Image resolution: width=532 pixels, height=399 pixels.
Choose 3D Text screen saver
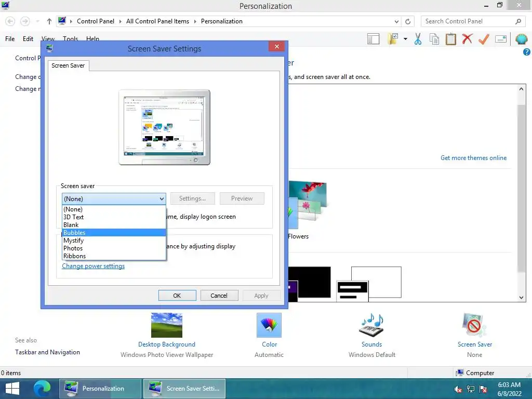[114, 217]
